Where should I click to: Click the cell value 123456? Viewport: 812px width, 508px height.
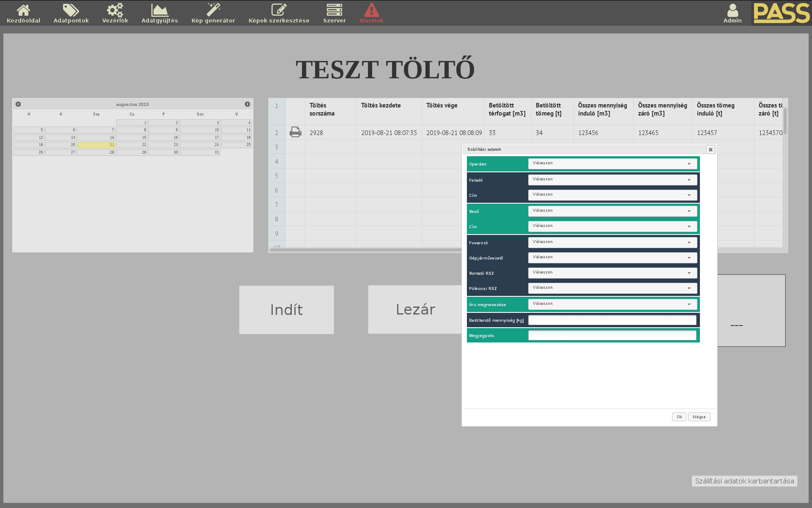[x=604, y=133]
